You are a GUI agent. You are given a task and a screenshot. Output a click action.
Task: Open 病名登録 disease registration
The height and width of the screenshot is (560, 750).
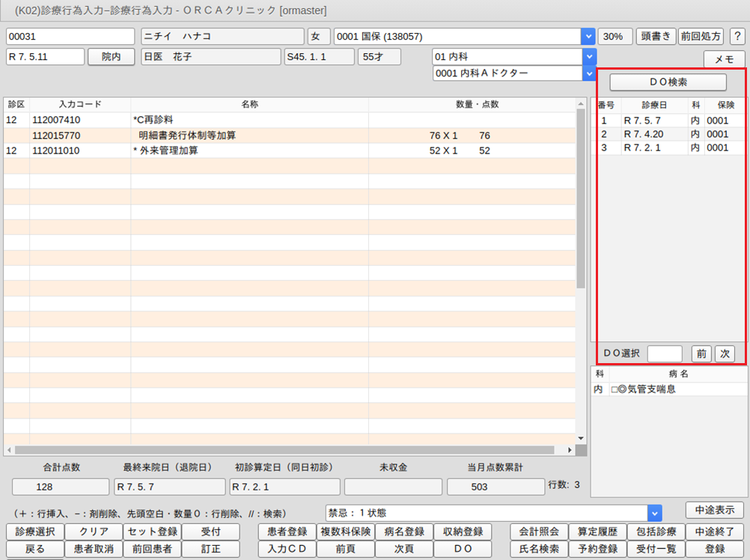coord(403,532)
